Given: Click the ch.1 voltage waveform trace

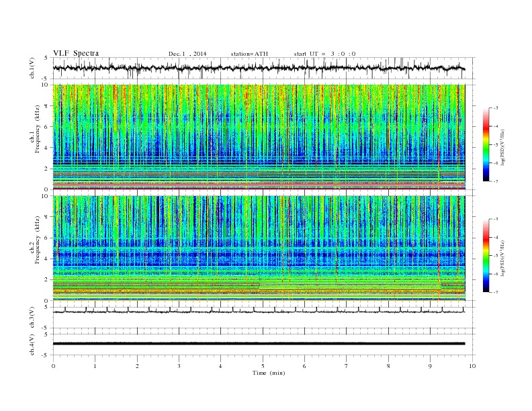Looking at the screenshot, I should 259,68.
